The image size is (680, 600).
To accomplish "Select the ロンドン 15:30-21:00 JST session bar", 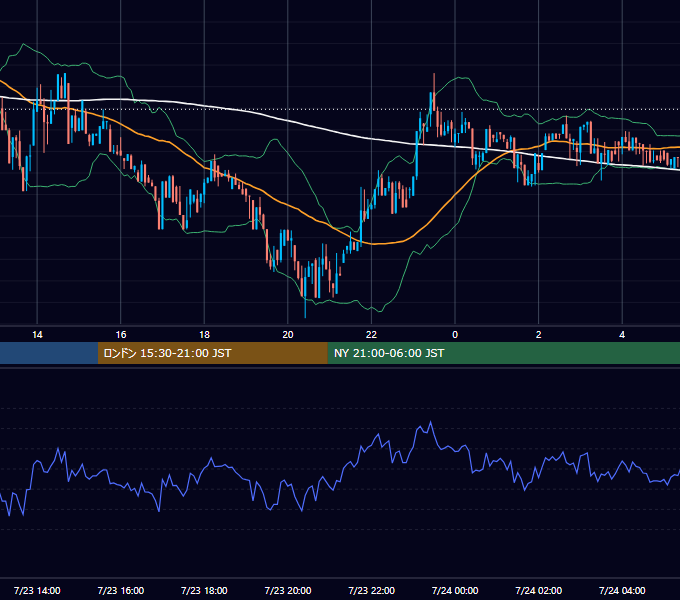I will [212, 353].
